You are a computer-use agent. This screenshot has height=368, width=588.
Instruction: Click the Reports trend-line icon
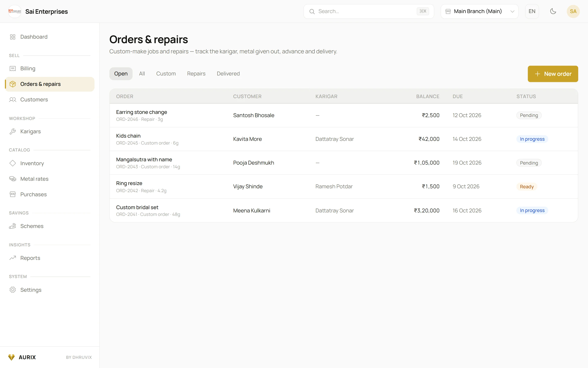13,258
